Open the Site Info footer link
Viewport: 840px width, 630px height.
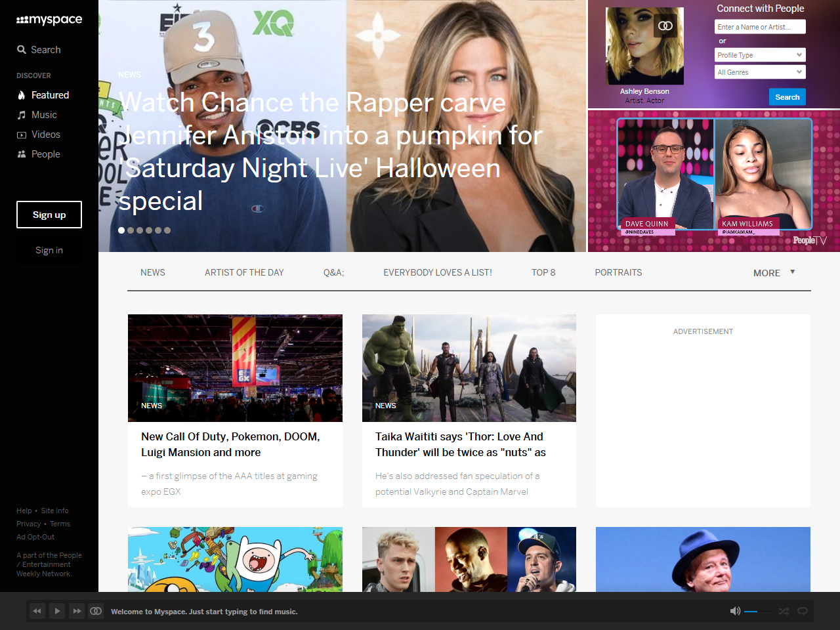pyautogui.click(x=54, y=511)
